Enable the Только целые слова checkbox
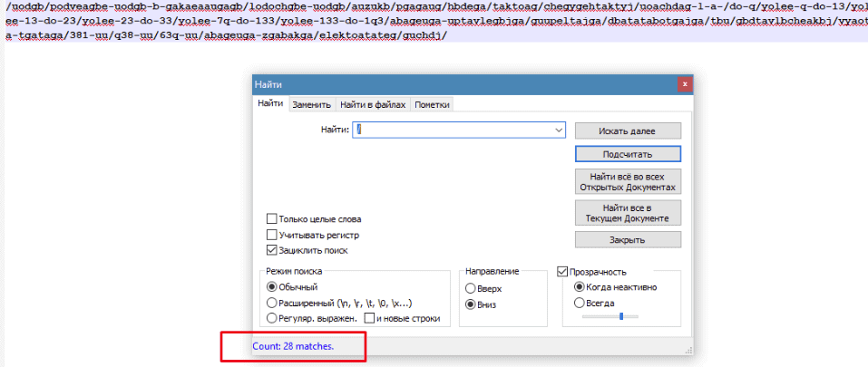Viewport: 868px width, 367px height. pos(271,219)
